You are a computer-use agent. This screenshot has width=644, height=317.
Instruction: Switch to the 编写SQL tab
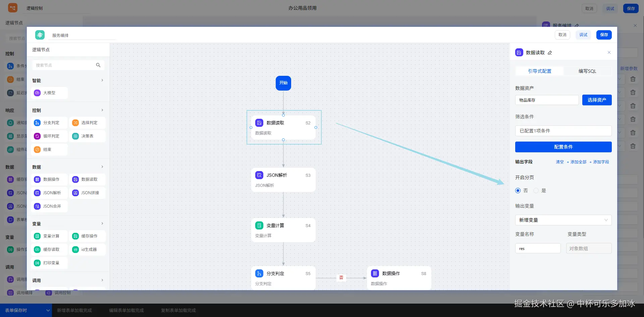tap(587, 71)
